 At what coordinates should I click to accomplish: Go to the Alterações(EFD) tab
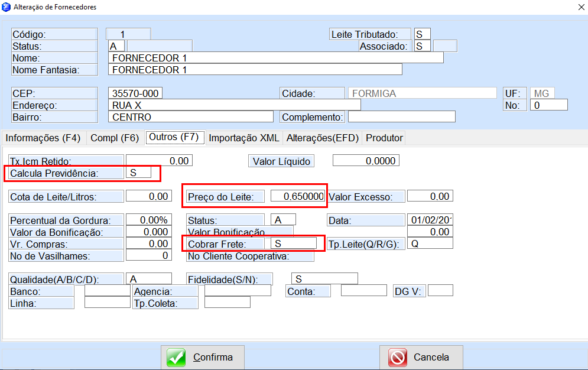click(x=323, y=138)
